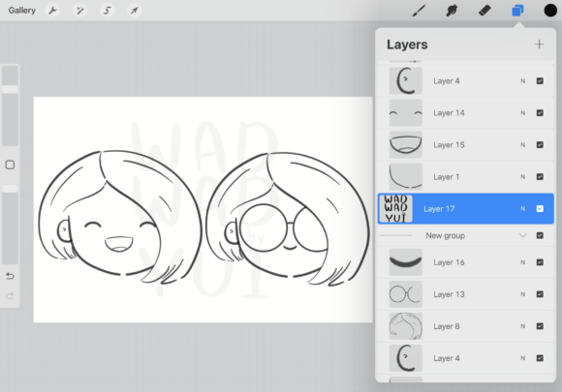This screenshot has width=562, height=392.
Task: Toggle visibility of selected Layer 17
Action: pos(540,209)
